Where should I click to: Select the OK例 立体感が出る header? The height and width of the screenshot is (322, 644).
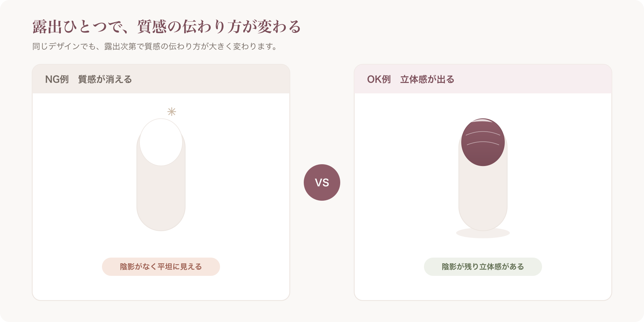pyautogui.click(x=483, y=79)
